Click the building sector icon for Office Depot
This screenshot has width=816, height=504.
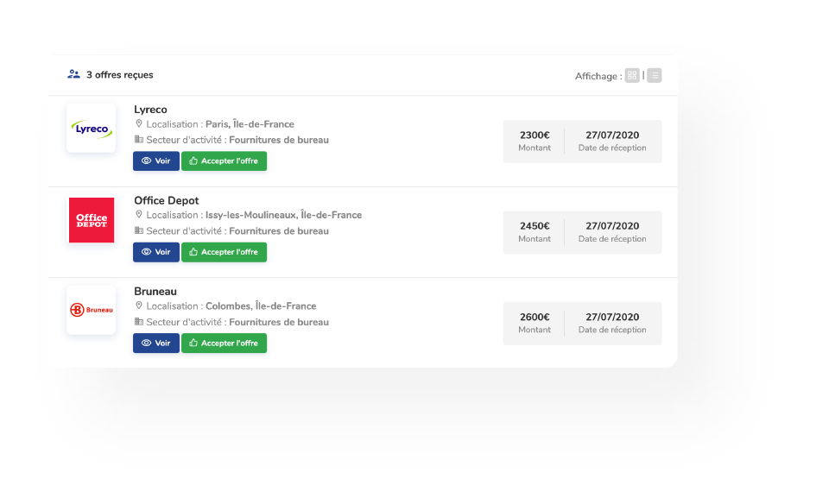[139, 231]
